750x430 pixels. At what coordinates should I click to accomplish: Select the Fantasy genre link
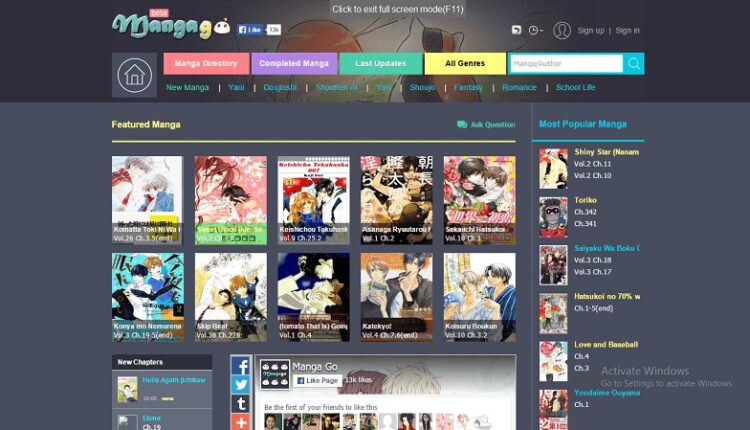pos(468,88)
